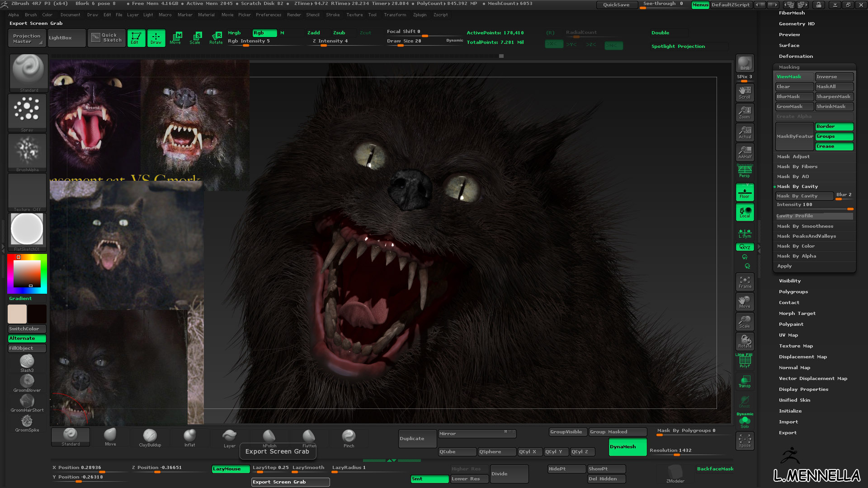Switch to Rotate transform mode in top shelf
This screenshot has width=868, height=488.
tap(216, 38)
